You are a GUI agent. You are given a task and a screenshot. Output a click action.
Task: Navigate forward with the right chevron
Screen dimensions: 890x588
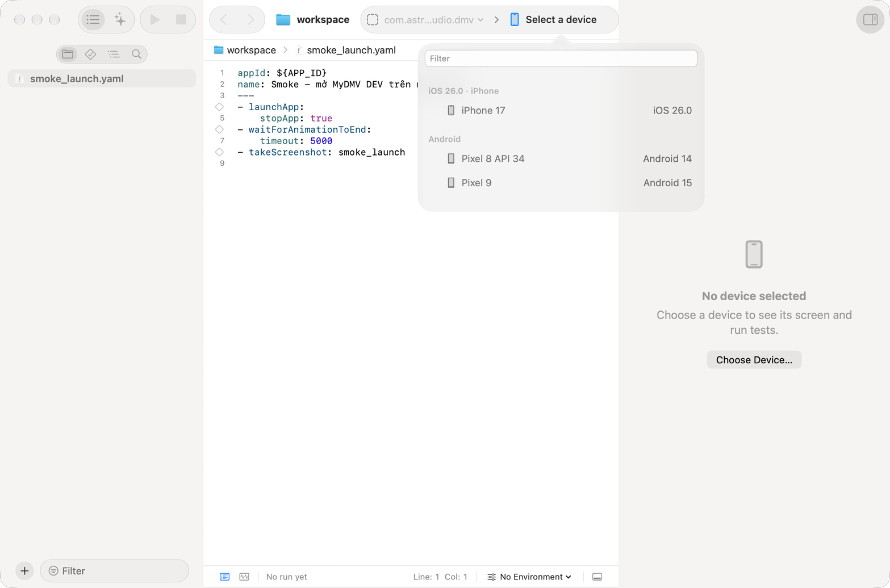pos(250,20)
